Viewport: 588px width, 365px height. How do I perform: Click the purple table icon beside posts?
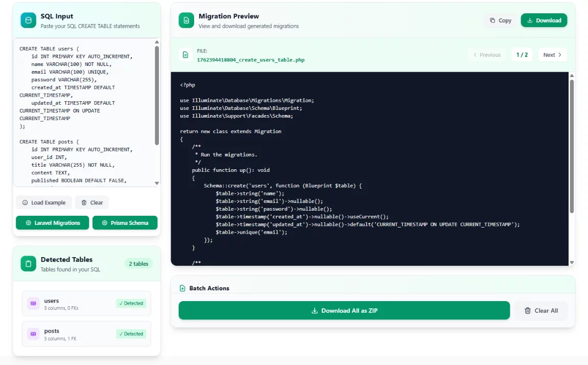(x=33, y=333)
